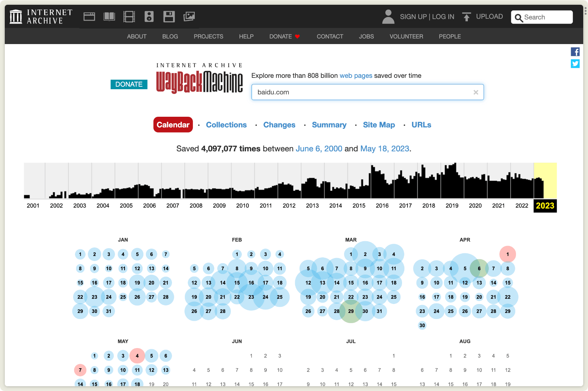This screenshot has height=391, width=588.
Task: Open February 23 snapshots
Action: 251,297
